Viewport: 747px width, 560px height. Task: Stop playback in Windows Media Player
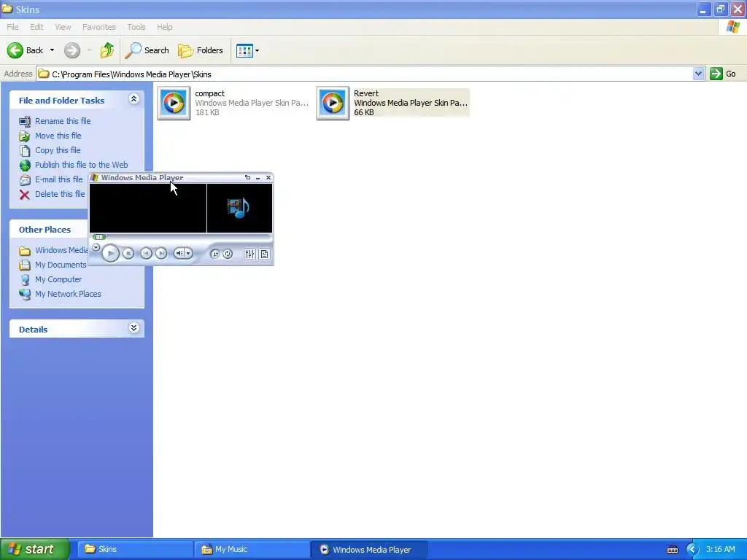(x=128, y=253)
